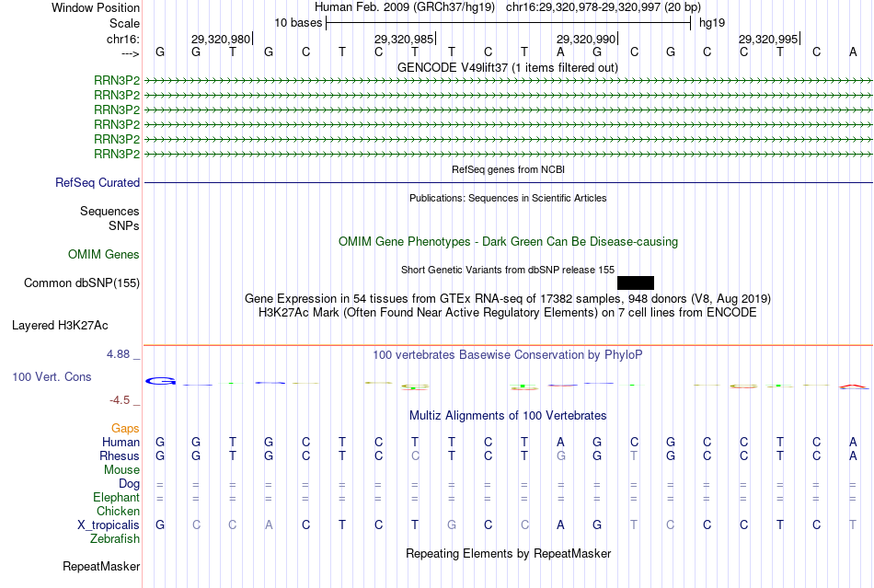Image resolution: width=874 pixels, height=588 pixels.
Task: Select the Rhesus species label
Action: tap(120, 455)
